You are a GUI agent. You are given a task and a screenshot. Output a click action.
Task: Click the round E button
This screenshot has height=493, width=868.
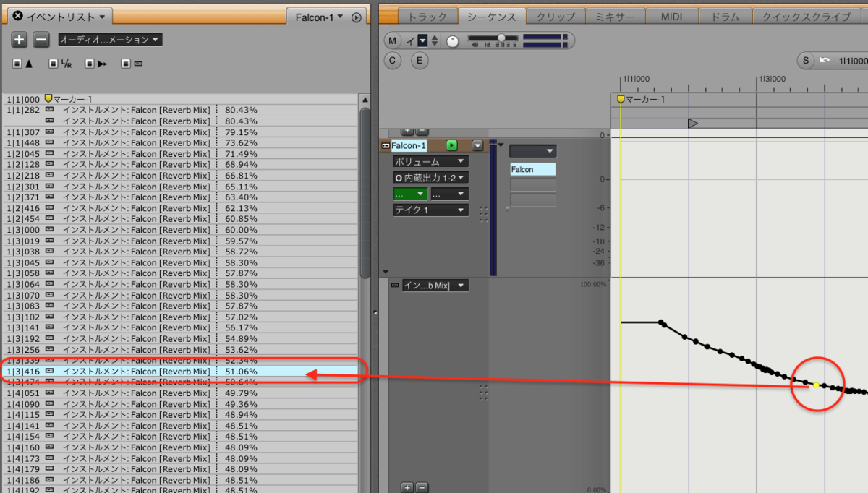[420, 61]
